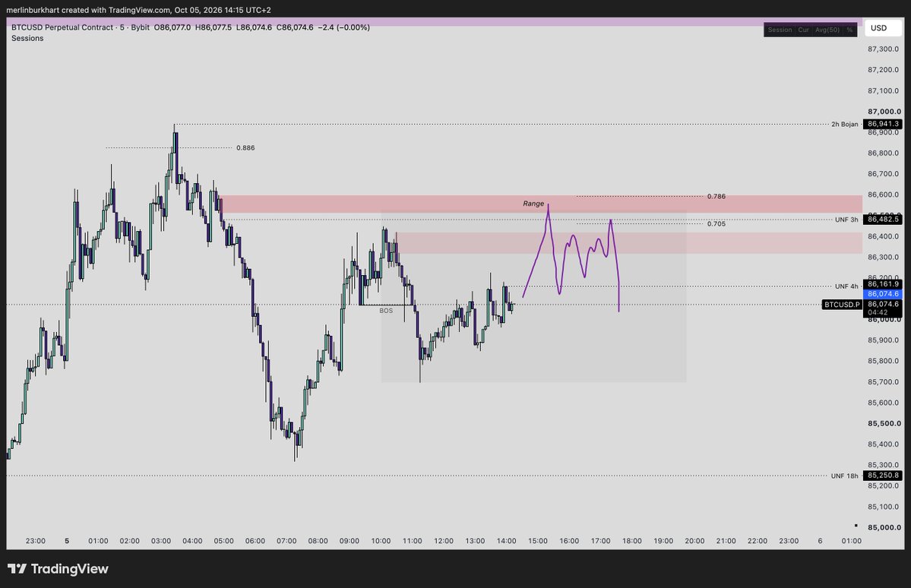The image size is (911, 588).
Task: Click the 10:00 time axis label
Action: 381,541
